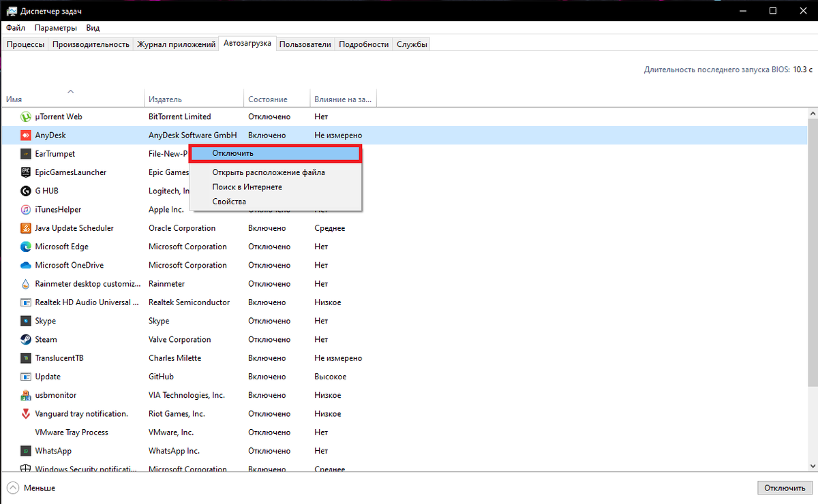Click the EarTrumpet icon
The width and height of the screenshot is (818, 504).
26,154
